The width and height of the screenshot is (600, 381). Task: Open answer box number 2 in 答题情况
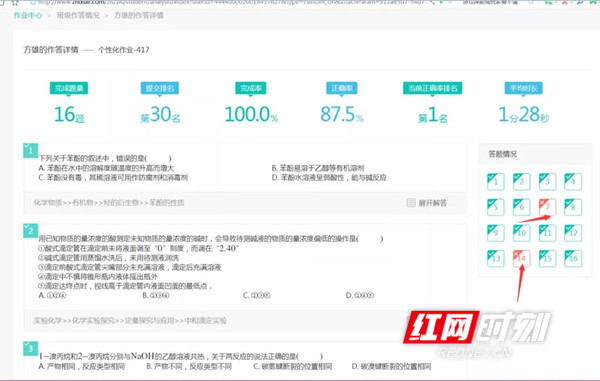[521, 181]
